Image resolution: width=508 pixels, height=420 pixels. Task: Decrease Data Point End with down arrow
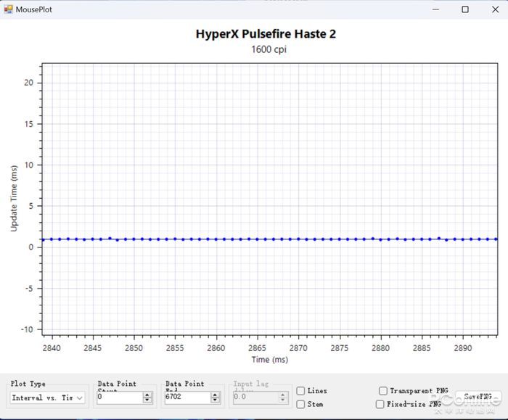point(215,400)
